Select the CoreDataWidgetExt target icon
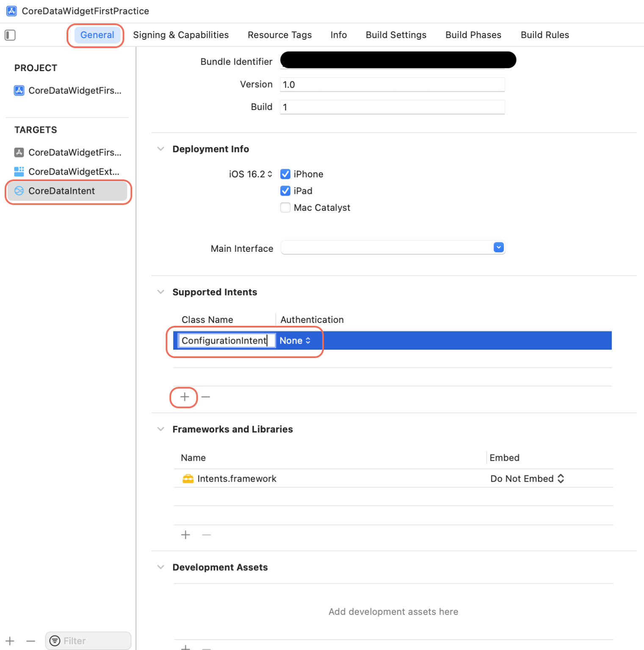 pyautogui.click(x=19, y=171)
